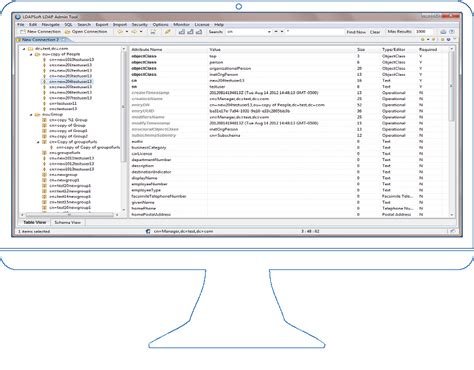Screen dimensions: 474x370
Task: Click the search text input field
Action: (315, 32)
